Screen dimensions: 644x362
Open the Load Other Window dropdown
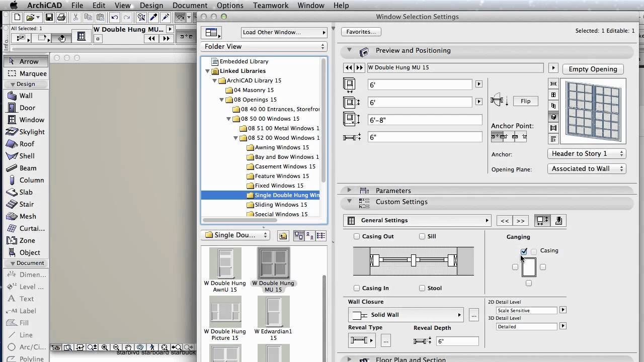(x=284, y=32)
